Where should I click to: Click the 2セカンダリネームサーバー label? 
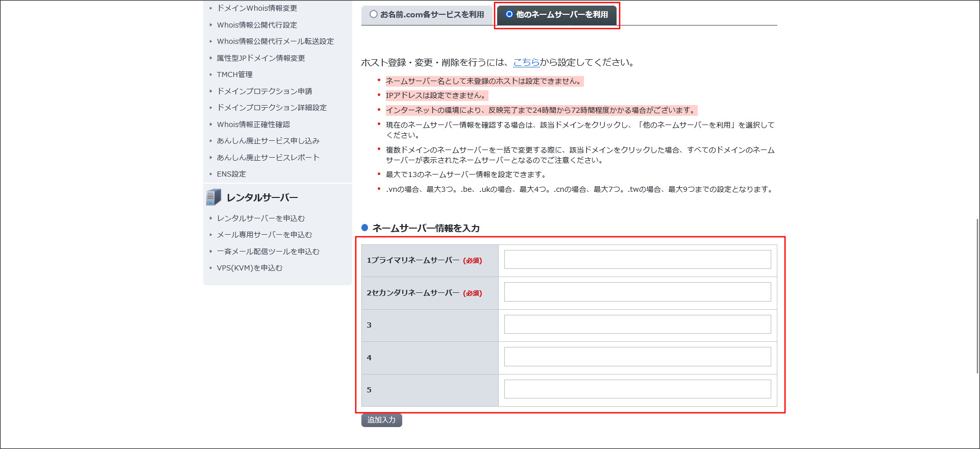pyautogui.click(x=413, y=293)
